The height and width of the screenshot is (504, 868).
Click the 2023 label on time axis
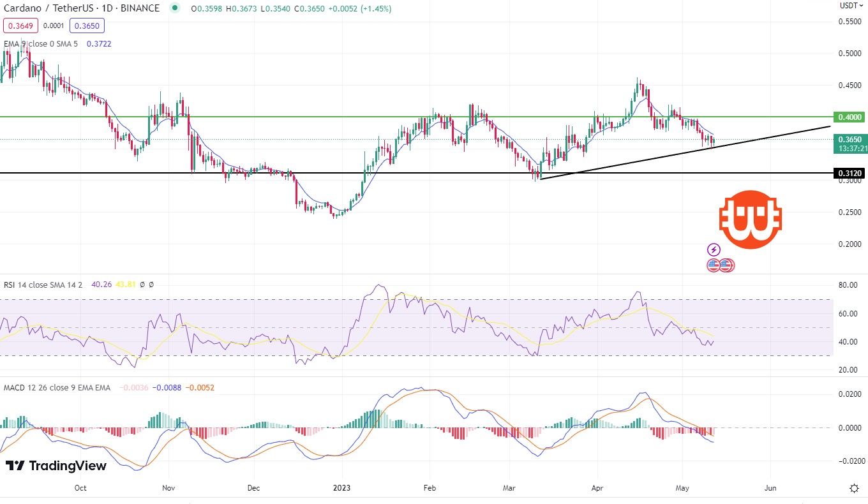coord(341,488)
